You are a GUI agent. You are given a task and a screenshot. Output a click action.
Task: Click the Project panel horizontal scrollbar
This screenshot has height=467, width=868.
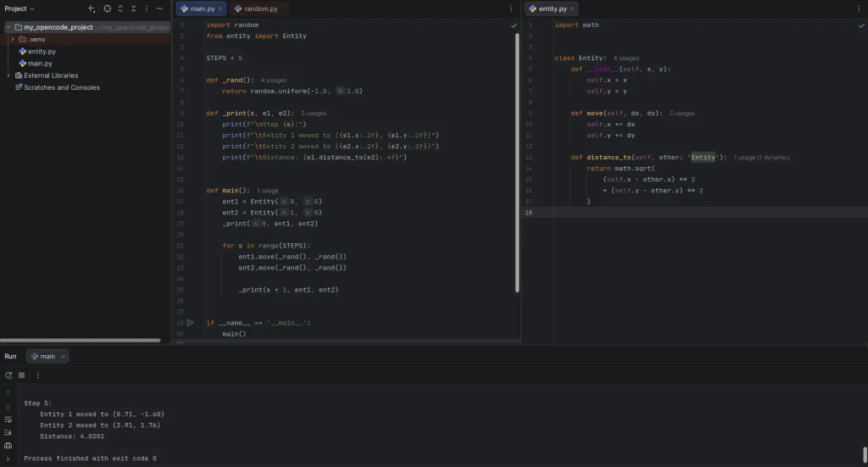point(81,340)
